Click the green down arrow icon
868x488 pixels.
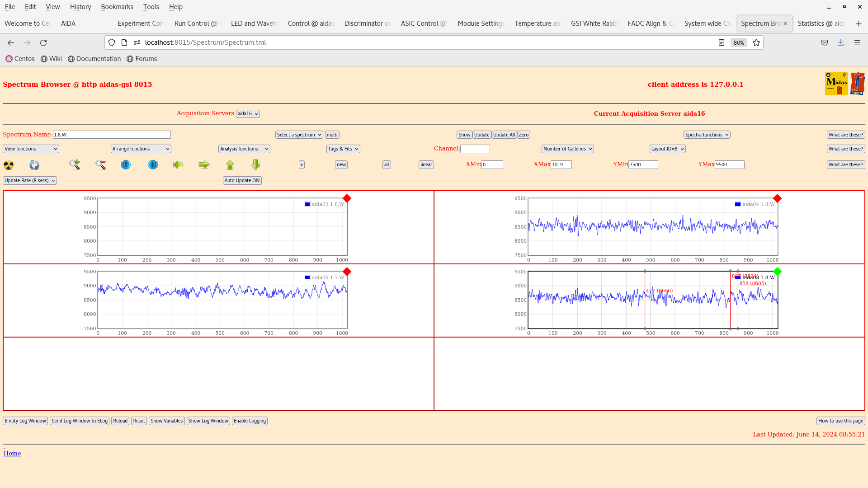(x=256, y=165)
